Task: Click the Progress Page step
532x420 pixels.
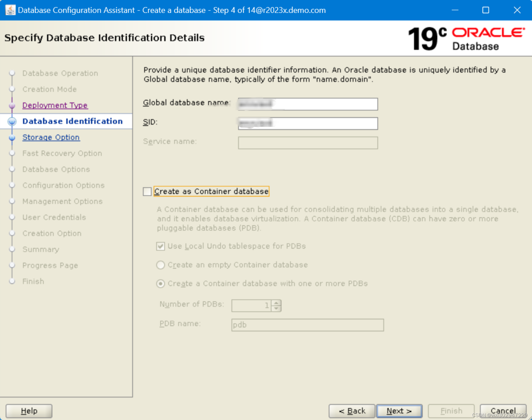Action: [50, 265]
